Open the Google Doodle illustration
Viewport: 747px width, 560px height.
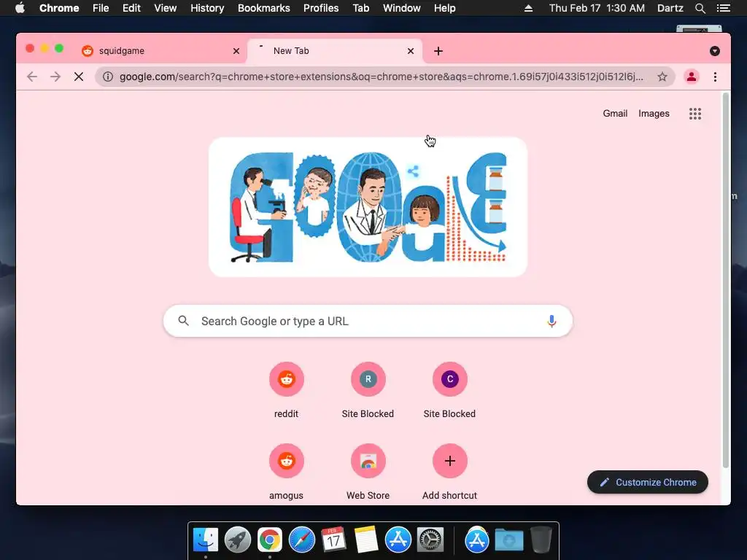coord(368,207)
